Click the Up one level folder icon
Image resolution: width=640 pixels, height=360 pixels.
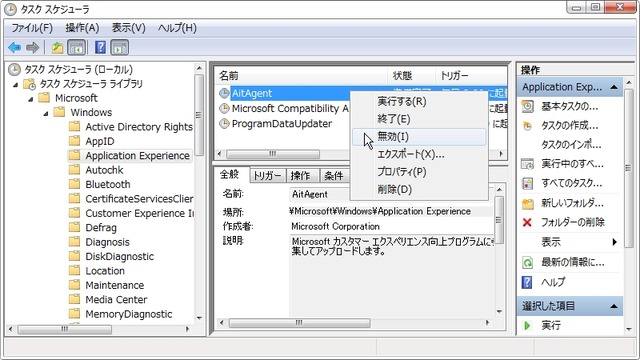[57, 48]
